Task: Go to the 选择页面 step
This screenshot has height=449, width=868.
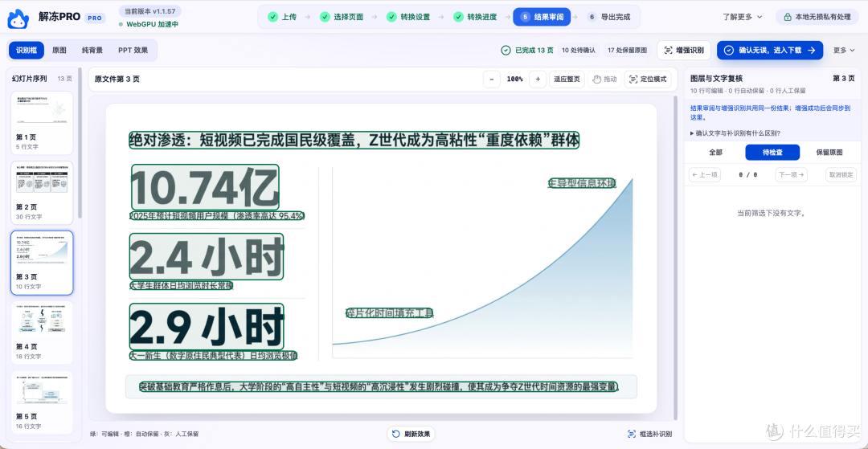Action: (x=342, y=17)
